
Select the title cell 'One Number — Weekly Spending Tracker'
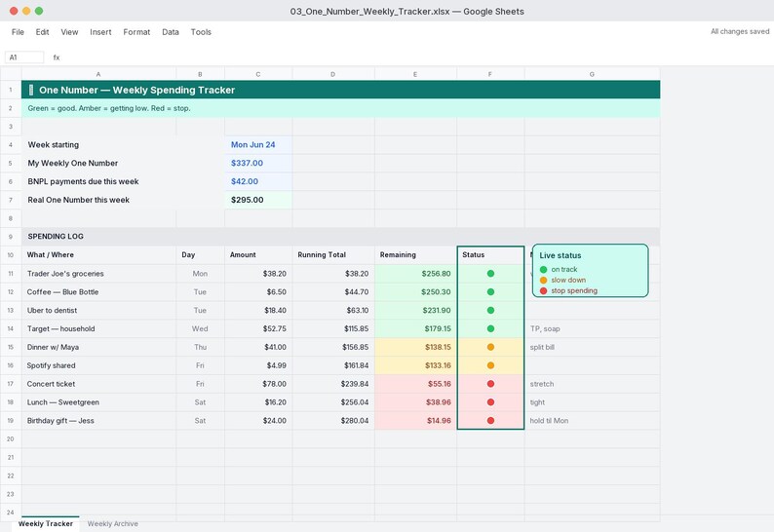click(340, 90)
